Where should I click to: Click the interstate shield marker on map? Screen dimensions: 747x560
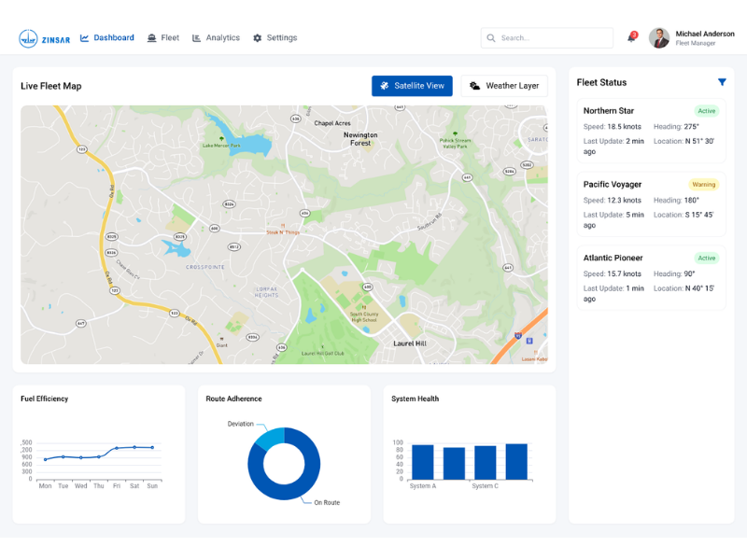(x=518, y=336)
